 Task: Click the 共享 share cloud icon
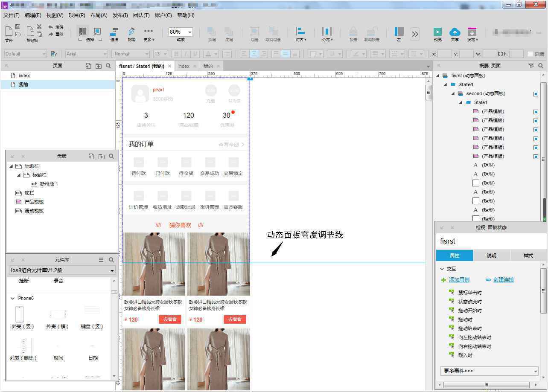(455, 32)
